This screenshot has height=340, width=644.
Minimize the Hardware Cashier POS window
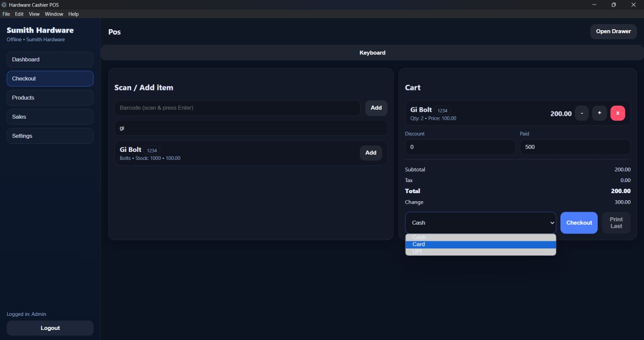click(595, 5)
